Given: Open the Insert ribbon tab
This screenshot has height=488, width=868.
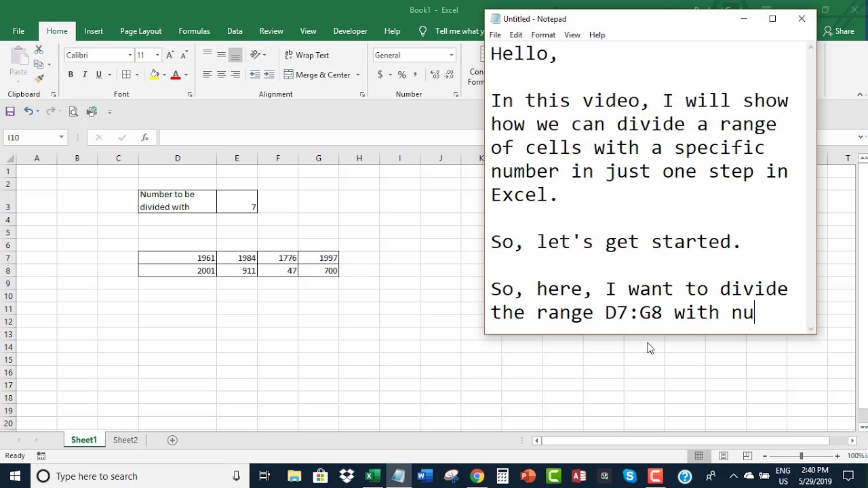Looking at the screenshot, I should point(94,31).
